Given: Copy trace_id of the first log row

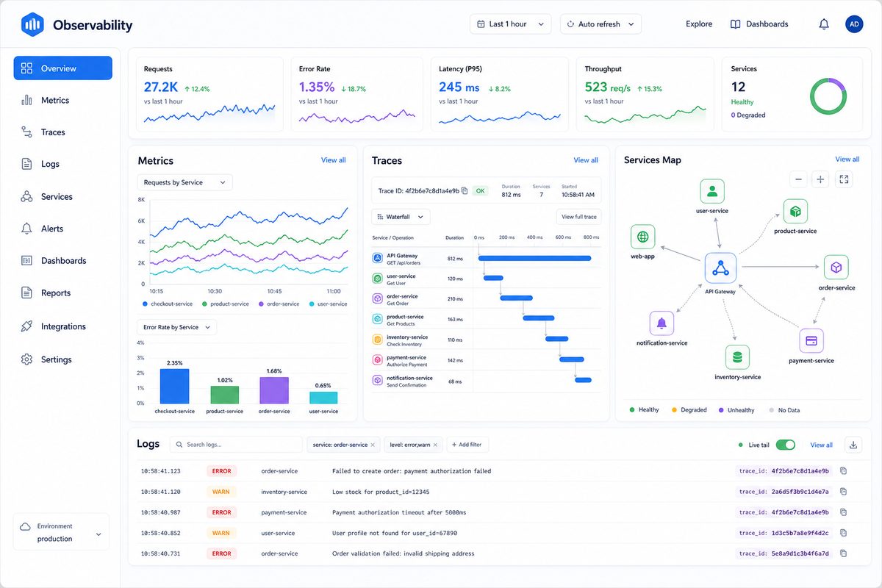Looking at the screenshot, I should point(843,471).
